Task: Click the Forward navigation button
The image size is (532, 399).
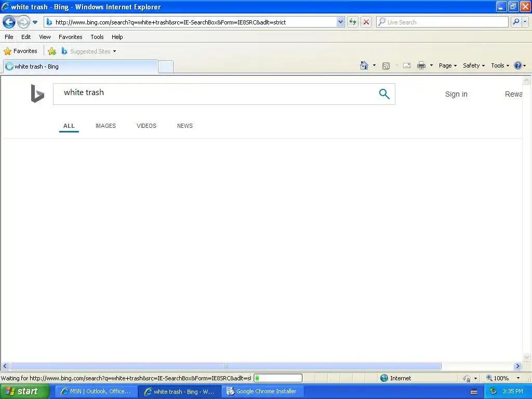Action: tap(23, 22)
